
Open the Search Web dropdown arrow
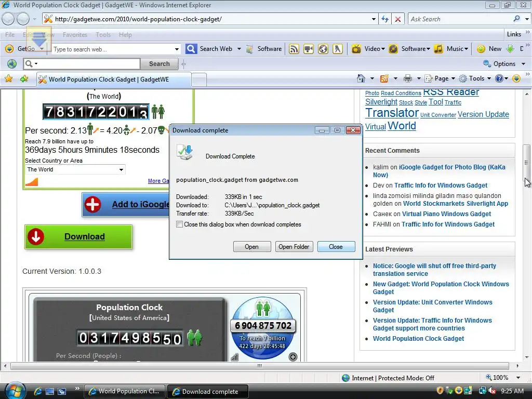point(239,49)
